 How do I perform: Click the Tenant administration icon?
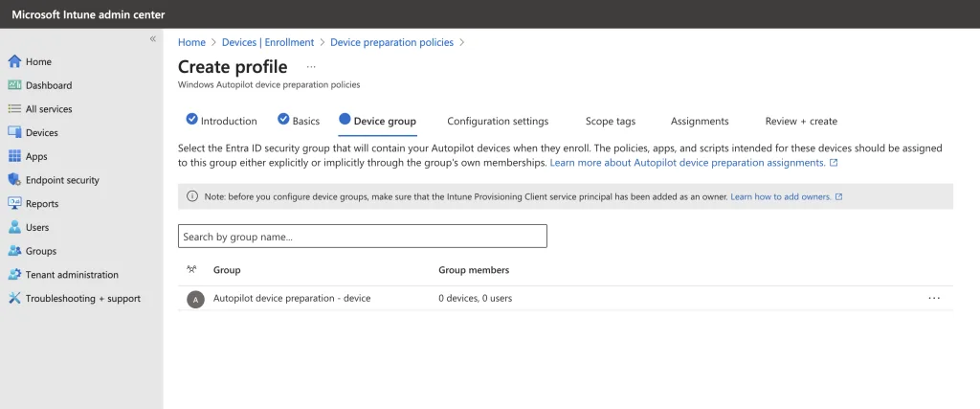[x=14, y=274]
